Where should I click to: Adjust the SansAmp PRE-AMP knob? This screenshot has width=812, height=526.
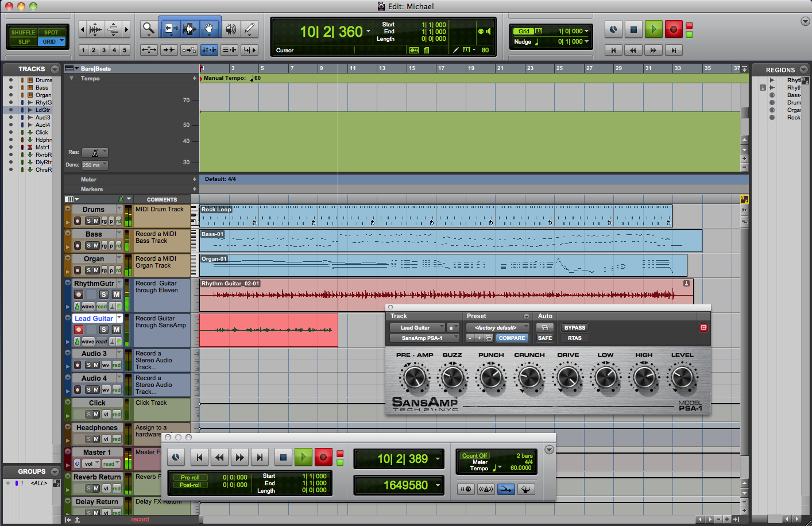coord(414,377)
